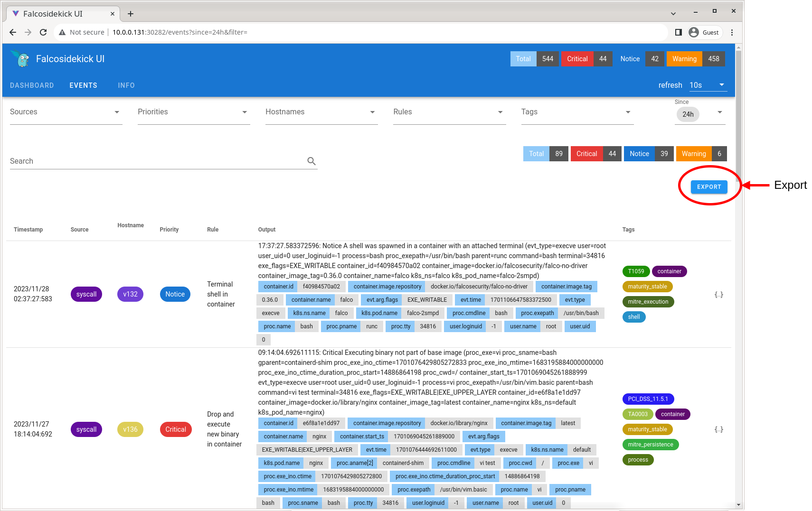This screenshot has height=511, width=812.
Task: Click the shell tag
Action: (634, 317)
